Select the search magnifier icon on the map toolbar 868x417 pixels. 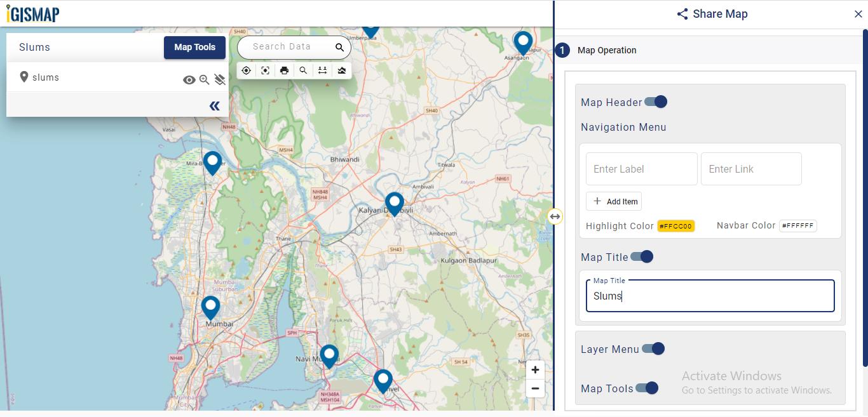click(303, 70)
